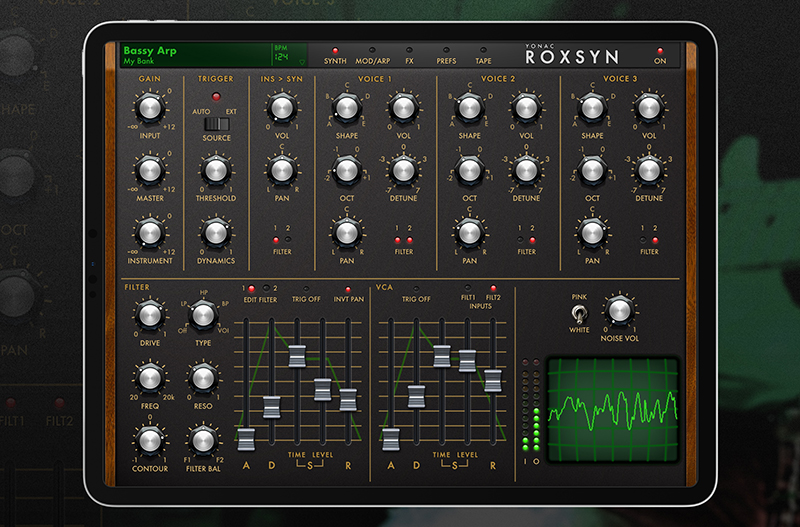Screen dimensions: 800x527
Task: Enable VCA TRIG OFF
Action: point(416,289)
